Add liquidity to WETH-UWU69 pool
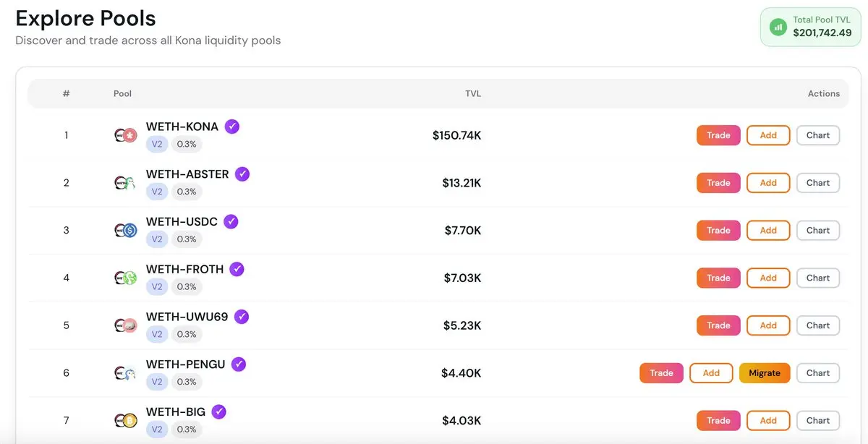Screen dimensions: 868x444 pyautogui.click(x=768, y=325)
